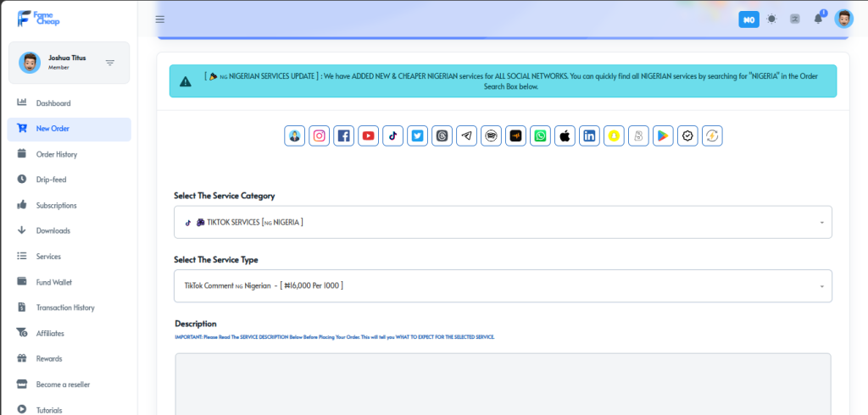This screenshot has height=415, width=868.
Task: Select the Apple services icon
Action: click(565, 136)
